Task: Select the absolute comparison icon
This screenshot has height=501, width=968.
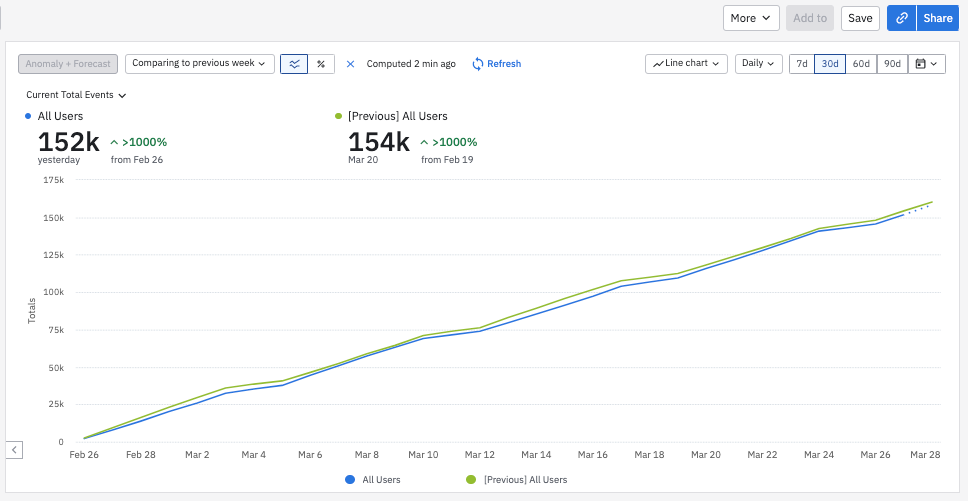Action: (x=294, y=63)
